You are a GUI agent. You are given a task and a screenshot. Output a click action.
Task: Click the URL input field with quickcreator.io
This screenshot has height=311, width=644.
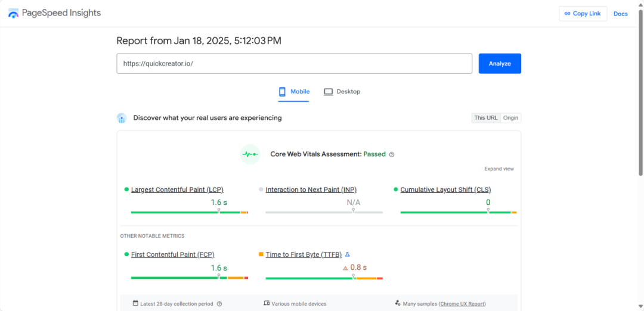[x=295, y=64]
